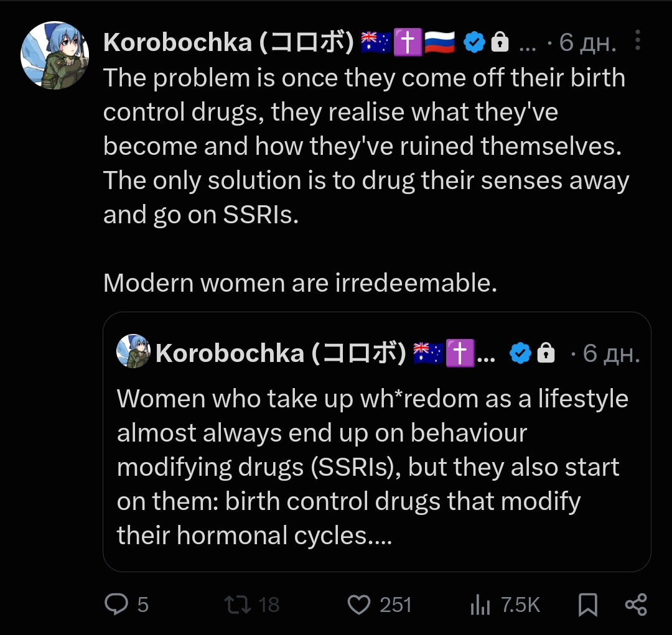The height and width of the screenshot is (635, 672).
Task: Open the quoted post text body
Action: coord(373,466)
